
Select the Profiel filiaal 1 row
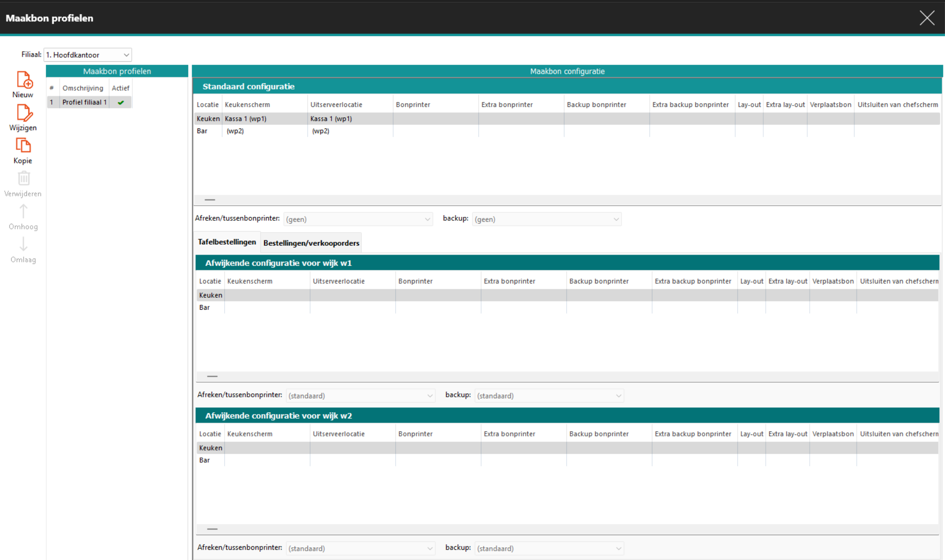pos(84,102)
